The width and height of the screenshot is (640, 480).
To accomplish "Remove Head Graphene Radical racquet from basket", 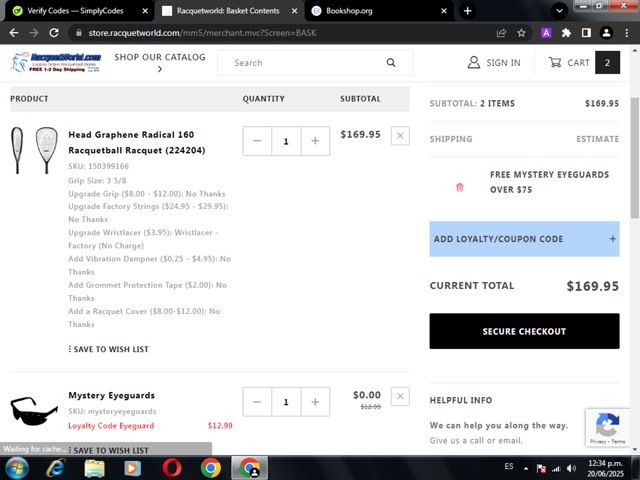I will tap(400, 136).
